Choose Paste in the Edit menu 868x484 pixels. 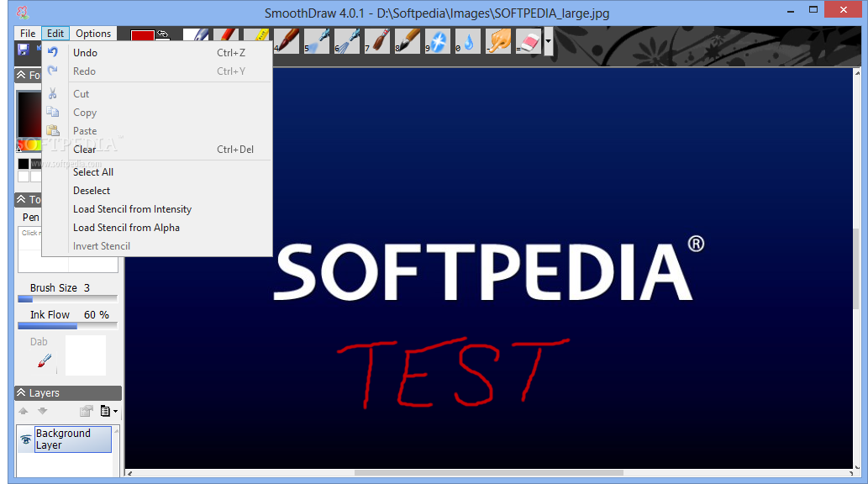(x=157, y=131)
